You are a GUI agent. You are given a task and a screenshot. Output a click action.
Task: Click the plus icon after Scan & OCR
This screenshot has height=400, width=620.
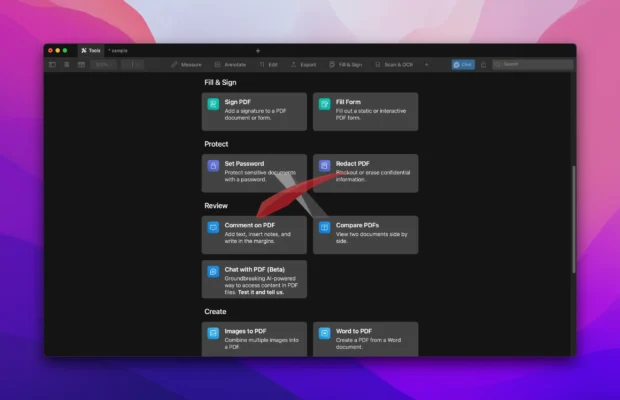426,64
